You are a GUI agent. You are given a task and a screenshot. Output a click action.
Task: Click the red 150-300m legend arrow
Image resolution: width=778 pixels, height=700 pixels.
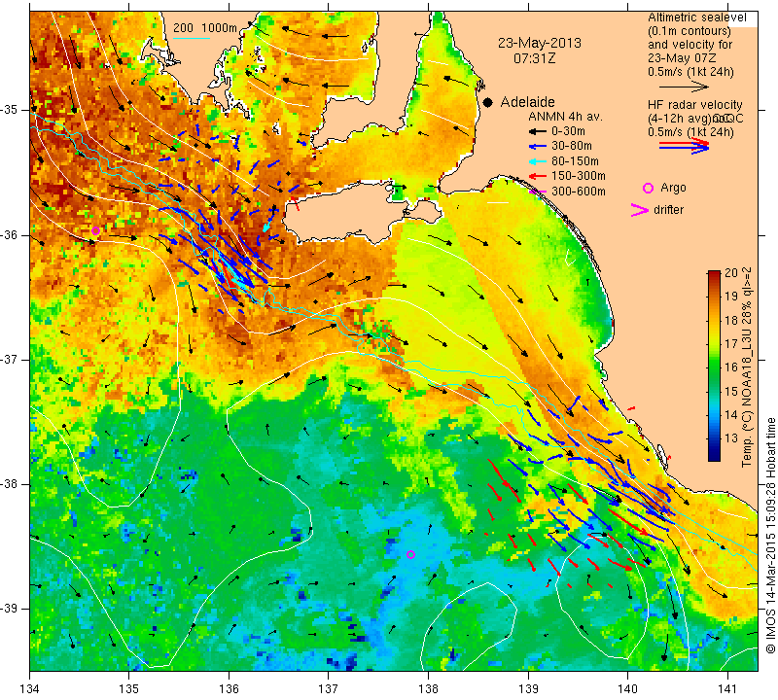[538, 176]
